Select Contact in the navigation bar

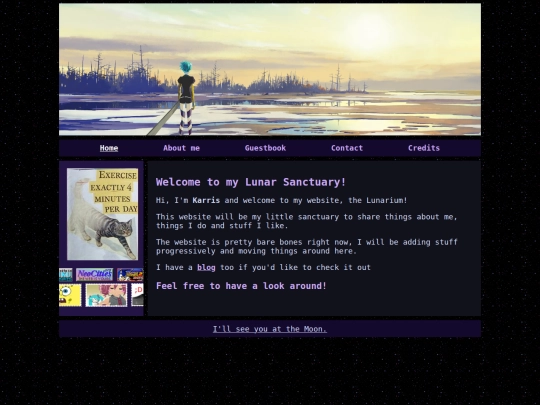click(347, 148)
